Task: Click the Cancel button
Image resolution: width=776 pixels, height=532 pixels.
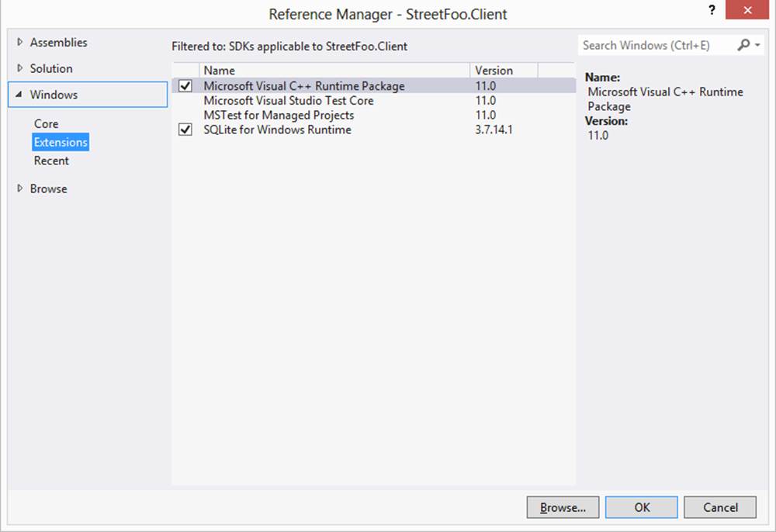Action: (720, 507)
